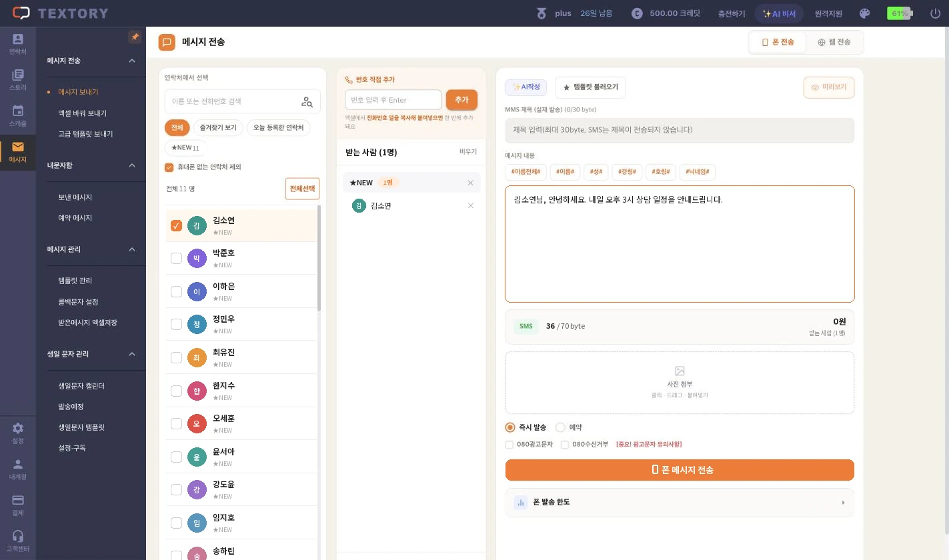Remove the ★NEW recipient group with X
Screen dimensions: 949x560
[471, 183]
